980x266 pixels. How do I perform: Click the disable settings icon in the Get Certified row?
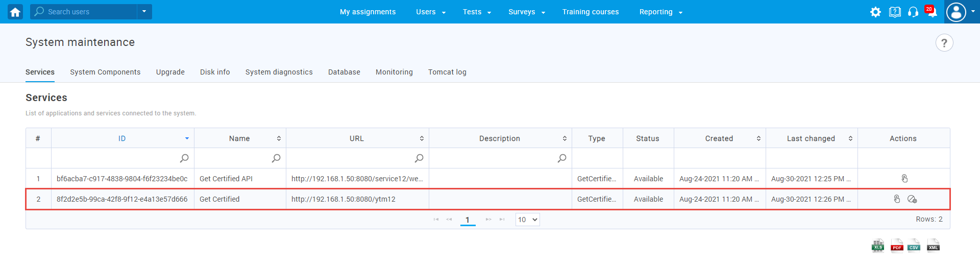click(912, 199)
